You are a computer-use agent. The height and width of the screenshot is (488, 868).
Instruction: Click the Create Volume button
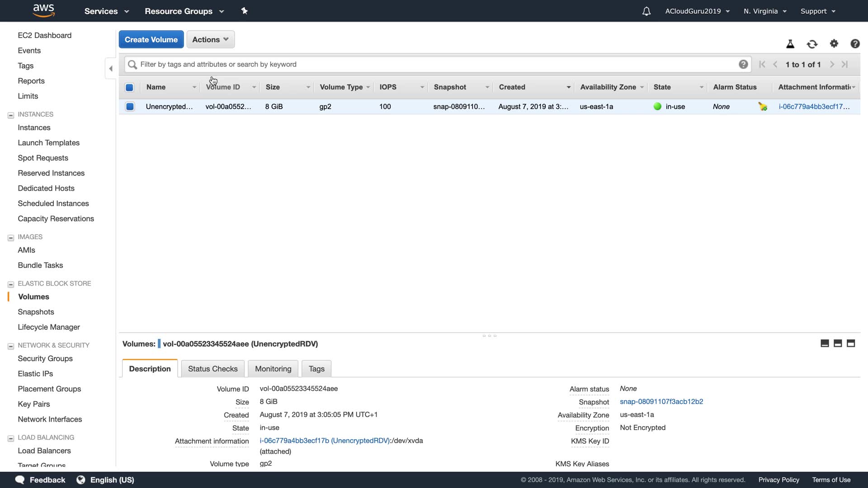tap(151, 39)
